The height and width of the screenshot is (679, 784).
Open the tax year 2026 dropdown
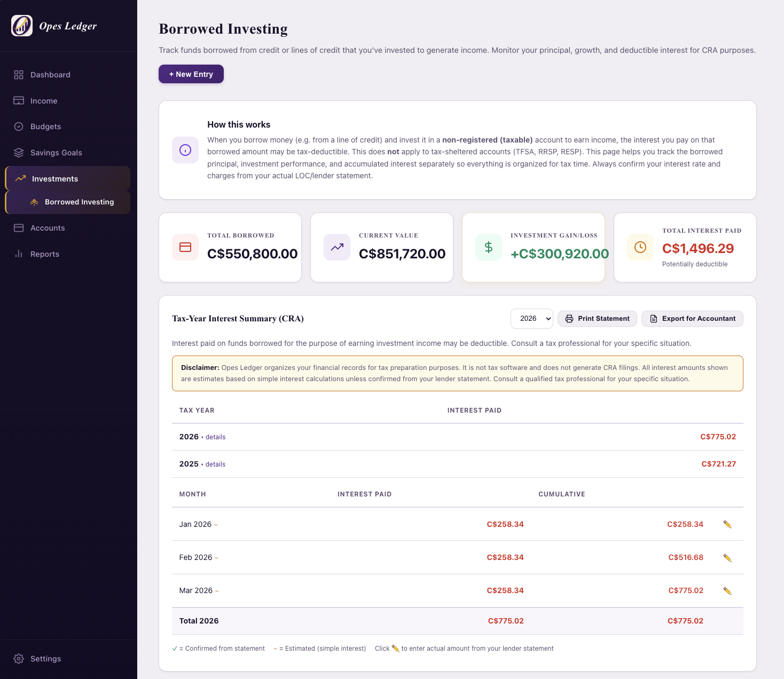coord(532,319)
